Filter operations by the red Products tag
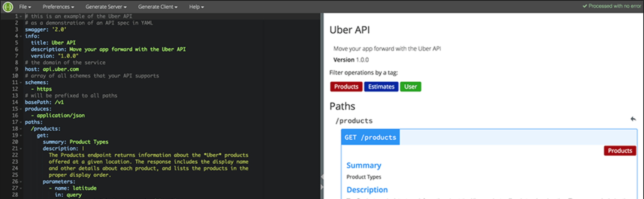644x199 pixels. point(346,87)
